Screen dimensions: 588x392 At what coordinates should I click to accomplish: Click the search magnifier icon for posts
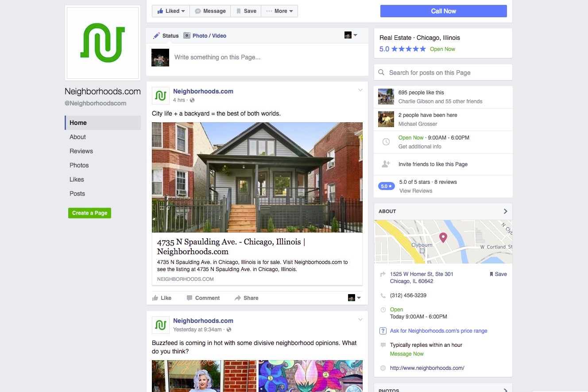[x=381, y=73]
